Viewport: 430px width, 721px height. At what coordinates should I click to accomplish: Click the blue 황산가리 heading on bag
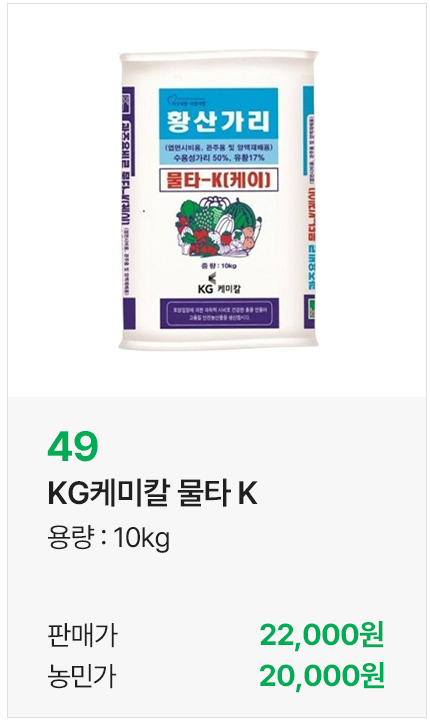(218, 120)
